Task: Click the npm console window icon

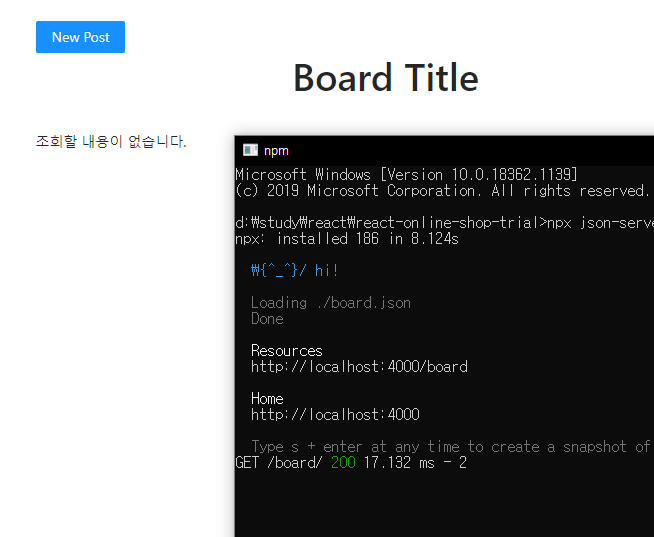Action: coord(250,150)
